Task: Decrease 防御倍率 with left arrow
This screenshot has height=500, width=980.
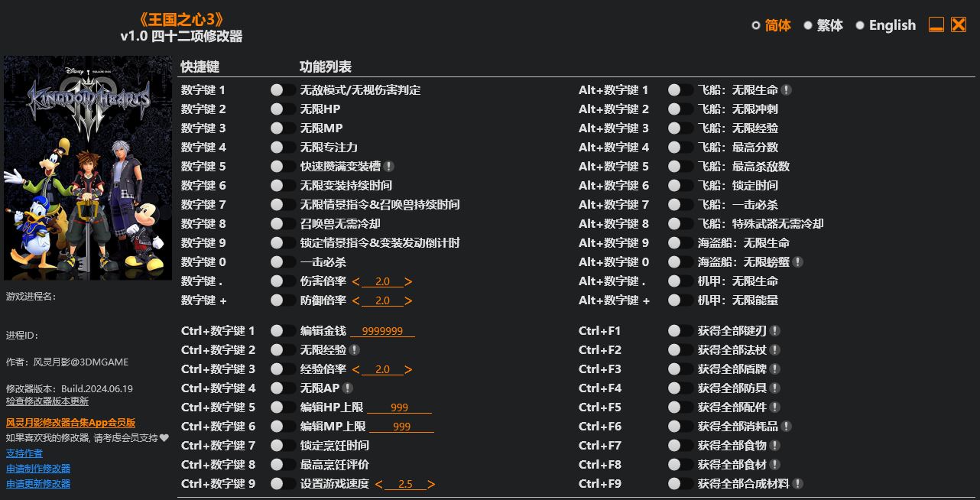Action: tap(356, 301)
